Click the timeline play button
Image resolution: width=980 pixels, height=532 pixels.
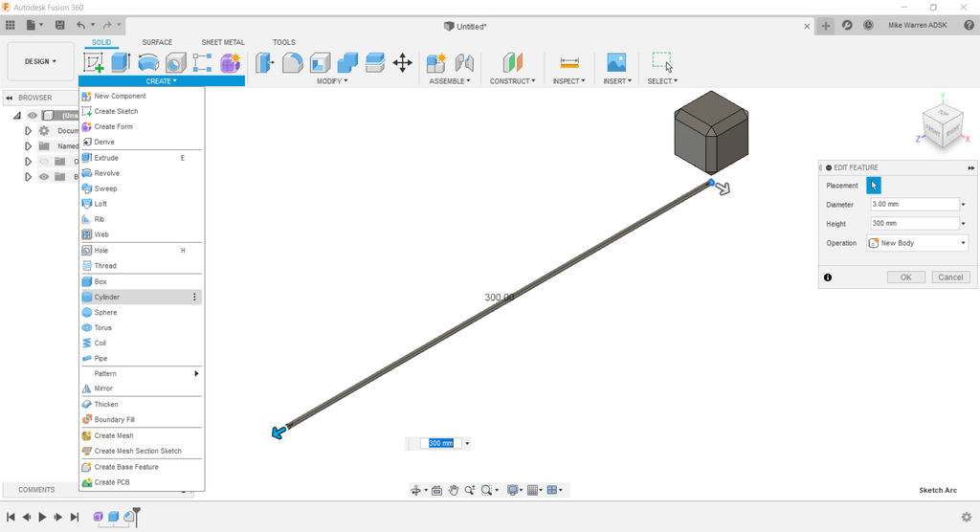(x=42, y=517)
